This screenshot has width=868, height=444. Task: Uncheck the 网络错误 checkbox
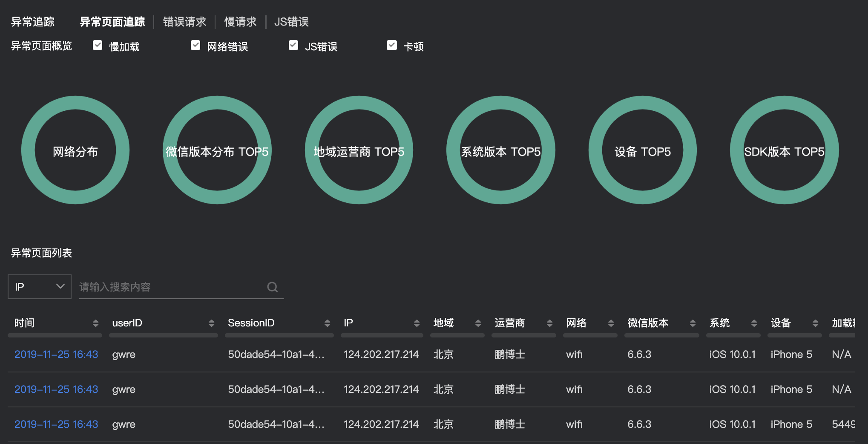click(x=195, y=45)
